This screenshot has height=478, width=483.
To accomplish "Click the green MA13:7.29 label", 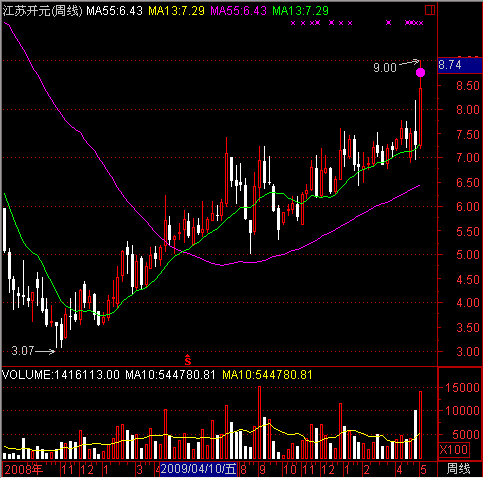I will pos(300,11).
